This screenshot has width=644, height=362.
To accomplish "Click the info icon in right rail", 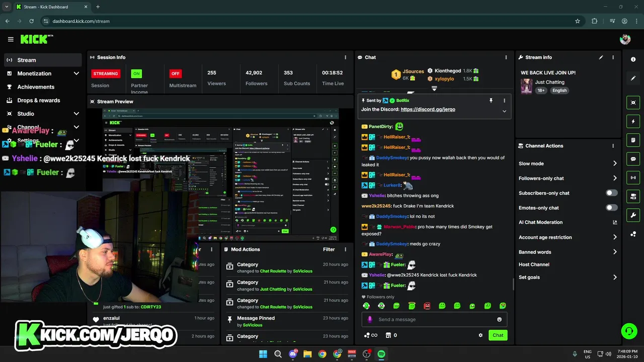I will coord(633,59).
